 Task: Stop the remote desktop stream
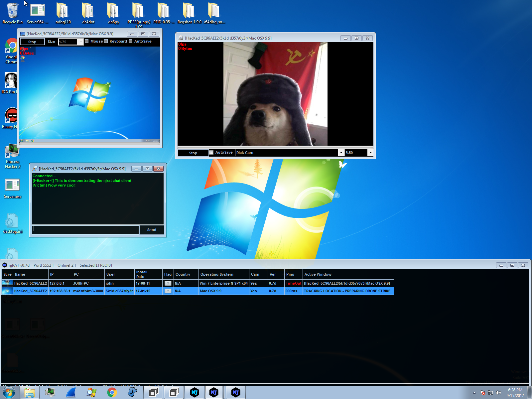(x=32, y=42)
